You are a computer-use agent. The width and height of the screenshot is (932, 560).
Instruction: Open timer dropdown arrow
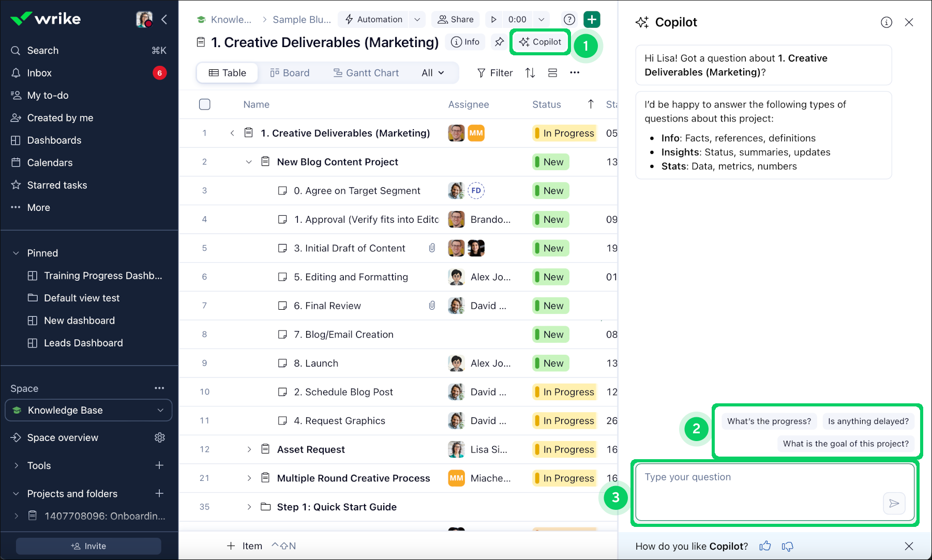pyautogui.click(x=542, y=19)
